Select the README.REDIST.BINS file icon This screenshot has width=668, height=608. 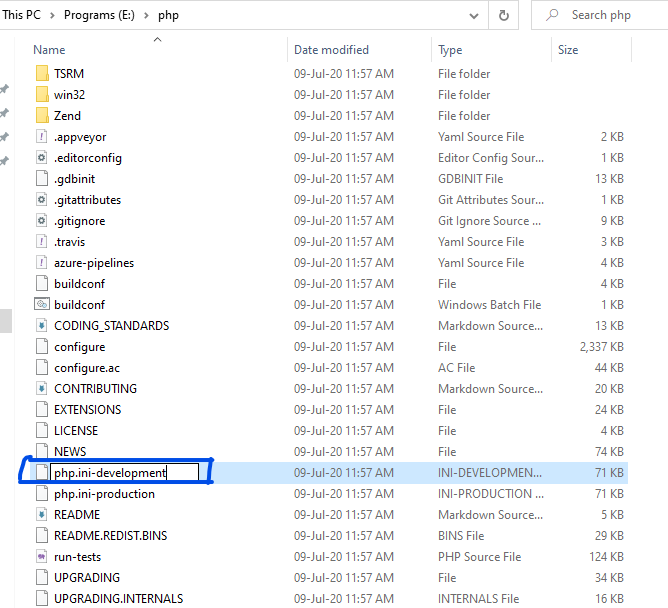coord(42,536)
